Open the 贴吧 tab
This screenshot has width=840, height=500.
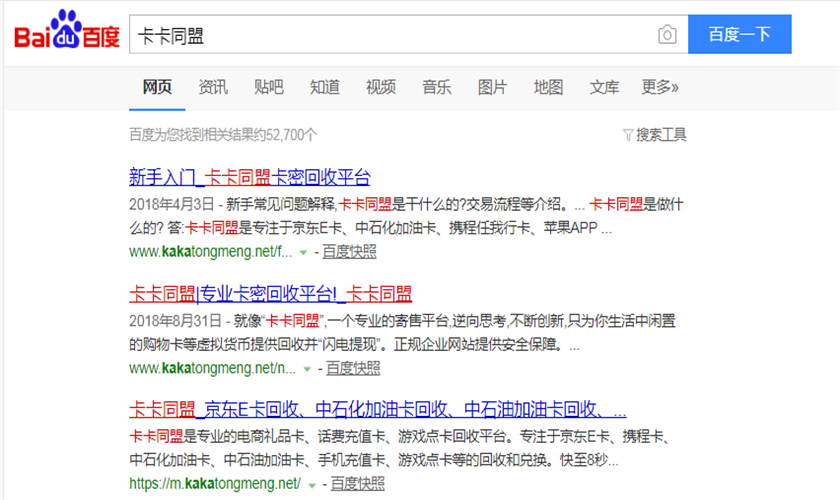(269, 87)
